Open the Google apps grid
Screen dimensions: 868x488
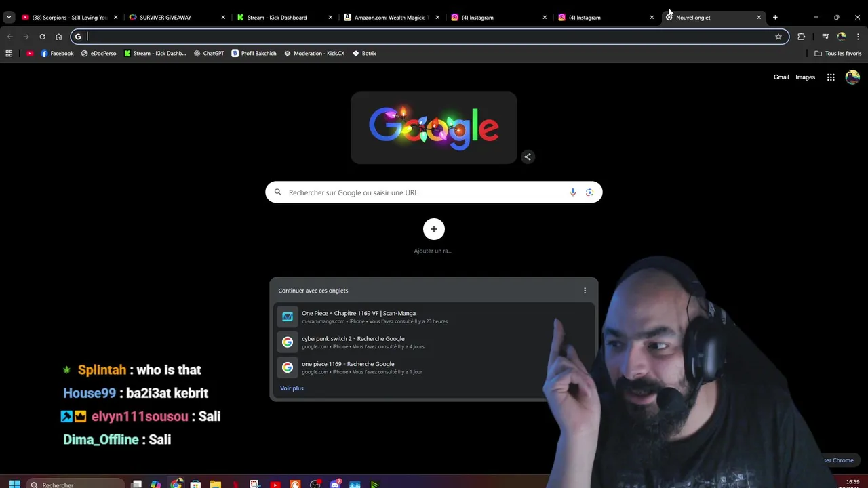831,77
